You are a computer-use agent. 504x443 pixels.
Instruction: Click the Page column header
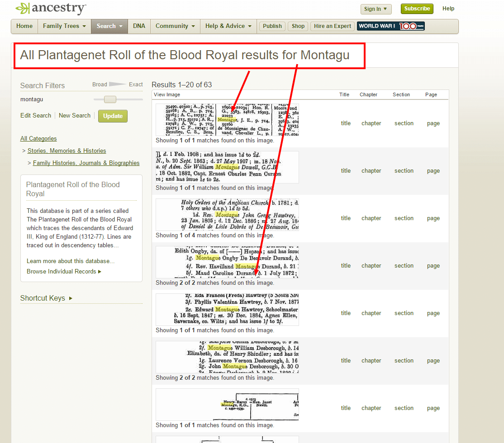pyautogui.click(x=431, y=94)
